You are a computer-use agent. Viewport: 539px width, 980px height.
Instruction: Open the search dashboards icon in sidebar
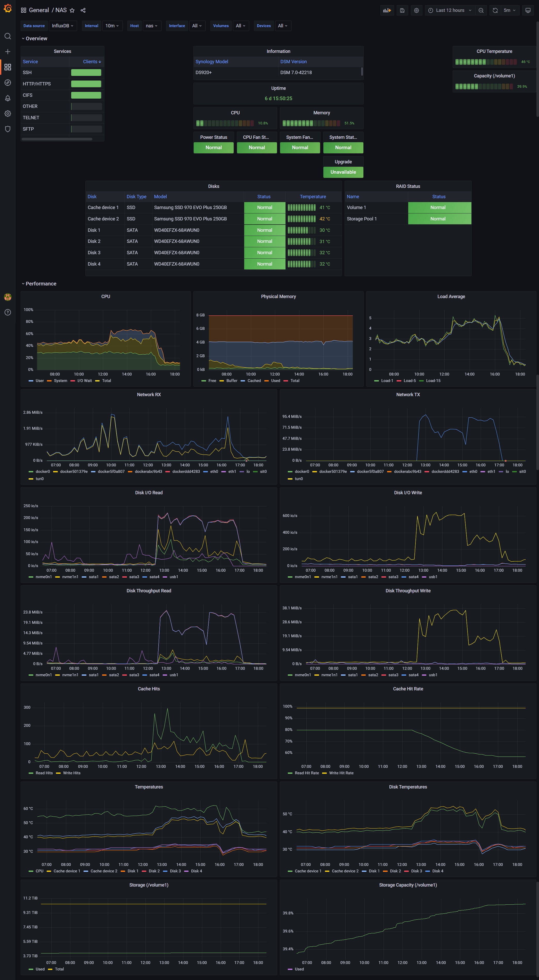click(7, 36)
